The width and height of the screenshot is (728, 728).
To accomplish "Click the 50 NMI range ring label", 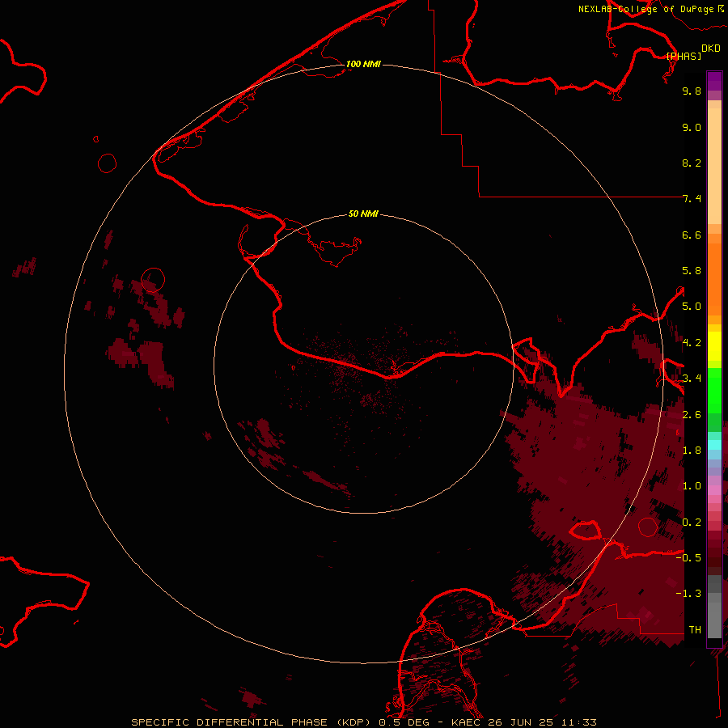I will pos(363,214).
